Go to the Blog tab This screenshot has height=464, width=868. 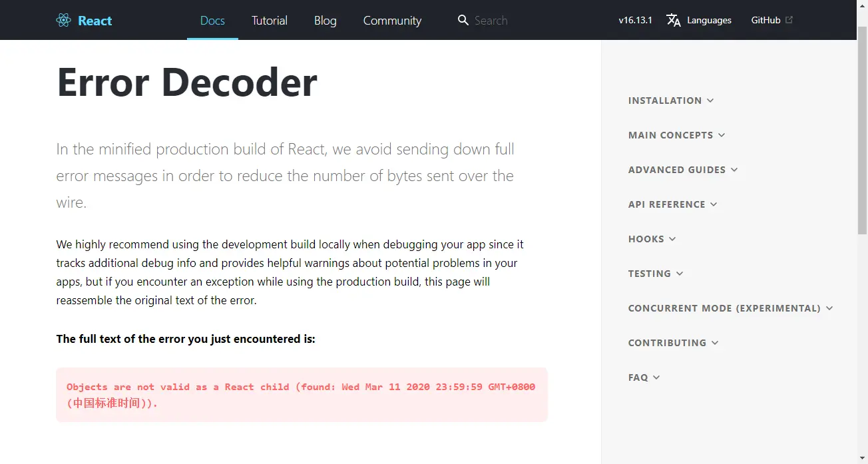325,20
